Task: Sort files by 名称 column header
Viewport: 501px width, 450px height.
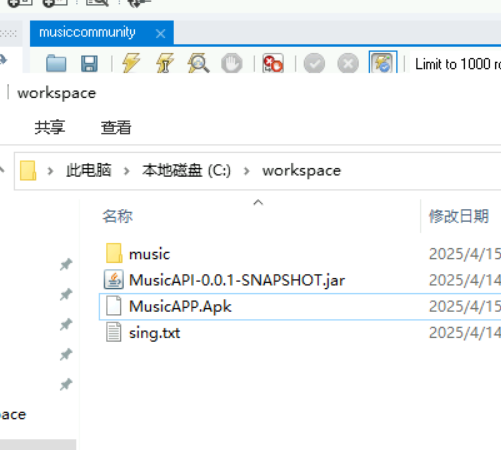Action: 117,216
